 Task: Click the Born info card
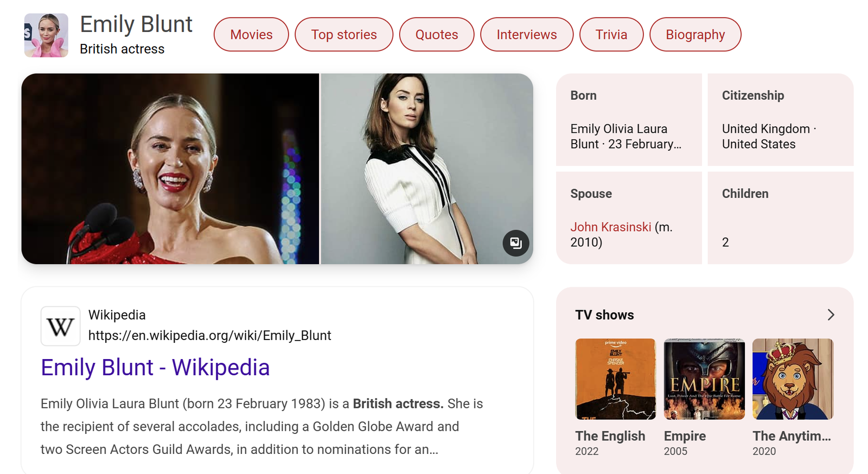(x=629, y=120)
